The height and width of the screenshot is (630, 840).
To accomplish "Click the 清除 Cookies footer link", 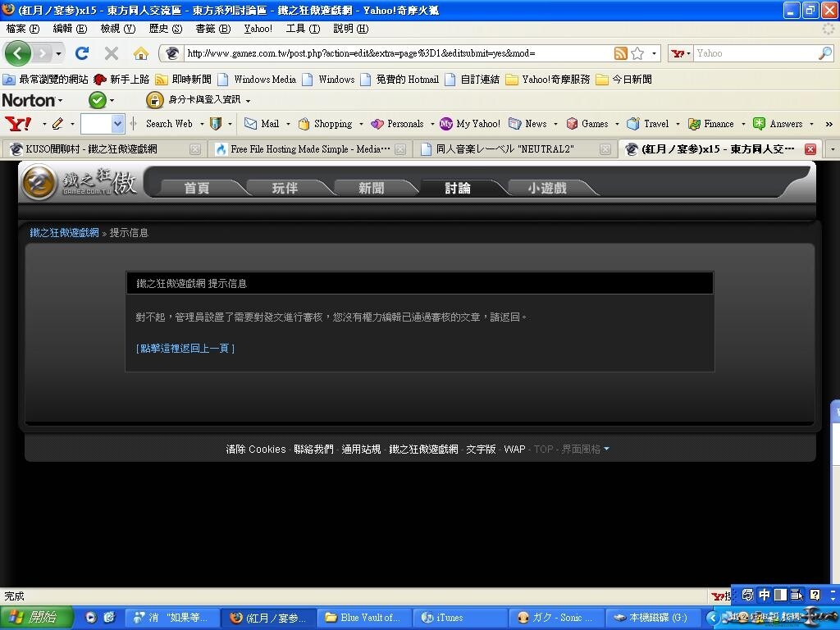I will click(x=256, y=450).
